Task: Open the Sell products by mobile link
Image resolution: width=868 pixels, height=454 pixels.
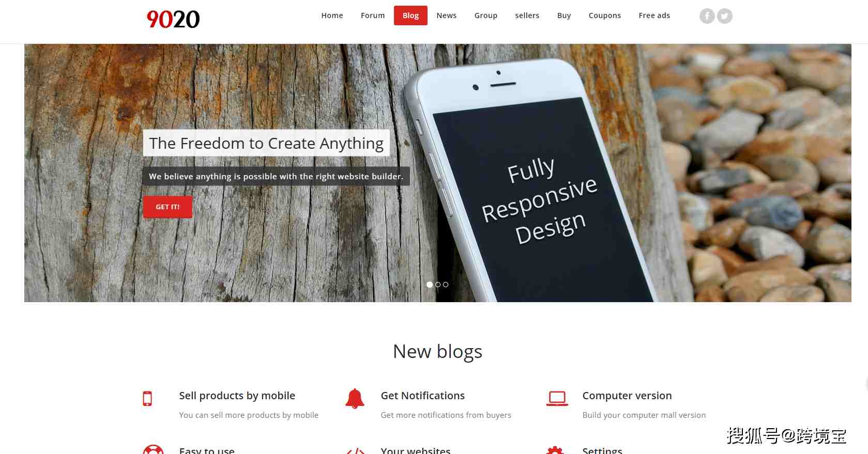Action: (237, 396)
